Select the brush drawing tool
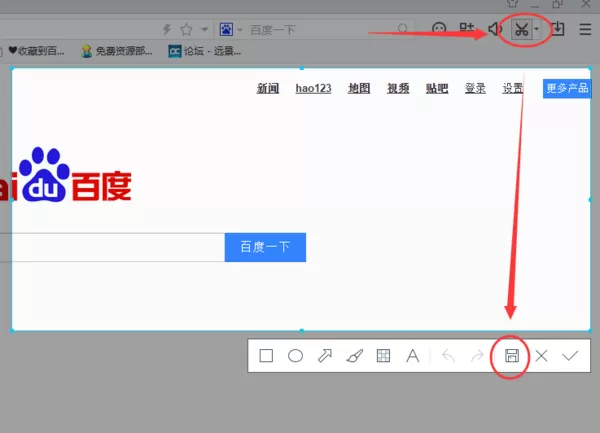Screen dimensions: 600x433 tap(354, 356)
